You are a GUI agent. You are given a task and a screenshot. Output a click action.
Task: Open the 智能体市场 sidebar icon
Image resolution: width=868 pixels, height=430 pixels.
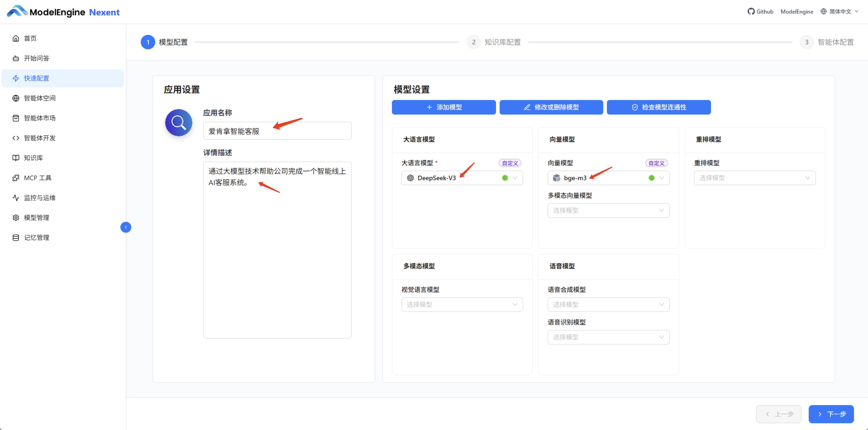point(16,118)
